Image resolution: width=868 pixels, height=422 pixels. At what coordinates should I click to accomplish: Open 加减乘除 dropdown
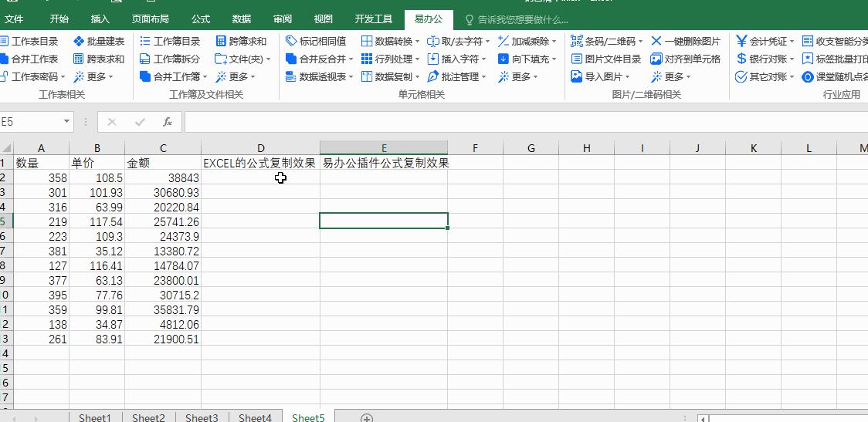[x=554, y=42]
